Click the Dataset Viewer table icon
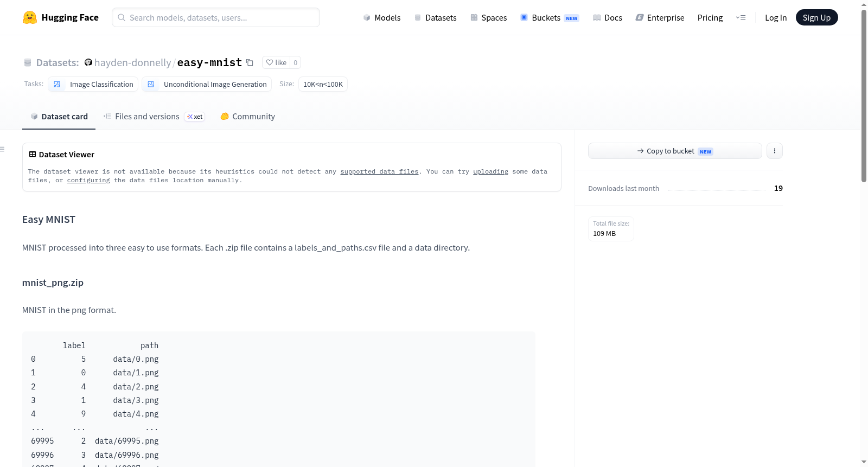The width and height of the screenshot is (868, 467). pos(33,154)
